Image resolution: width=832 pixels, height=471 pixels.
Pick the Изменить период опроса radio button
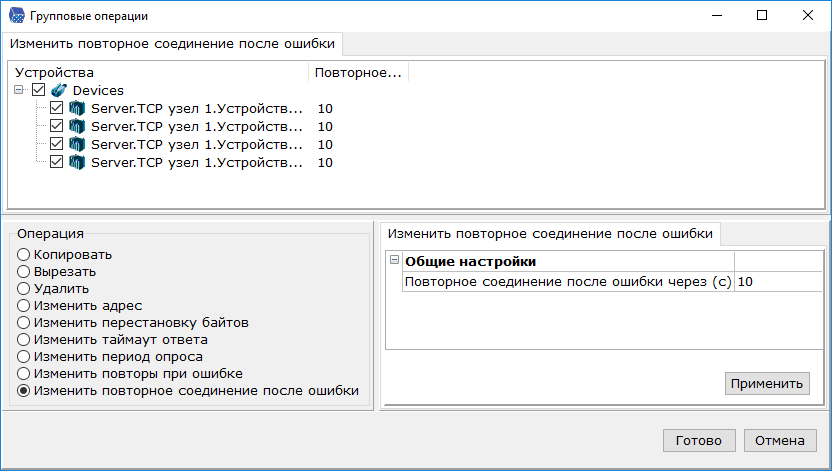23,356
